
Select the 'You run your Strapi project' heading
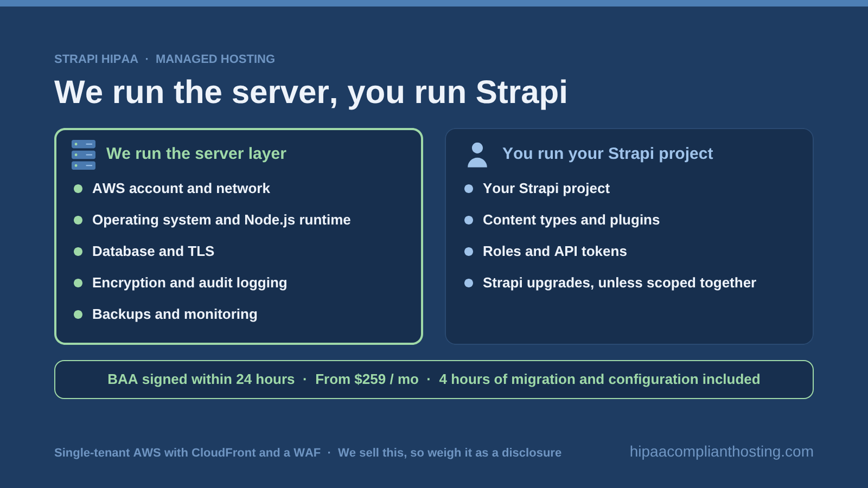click(608, 153)
